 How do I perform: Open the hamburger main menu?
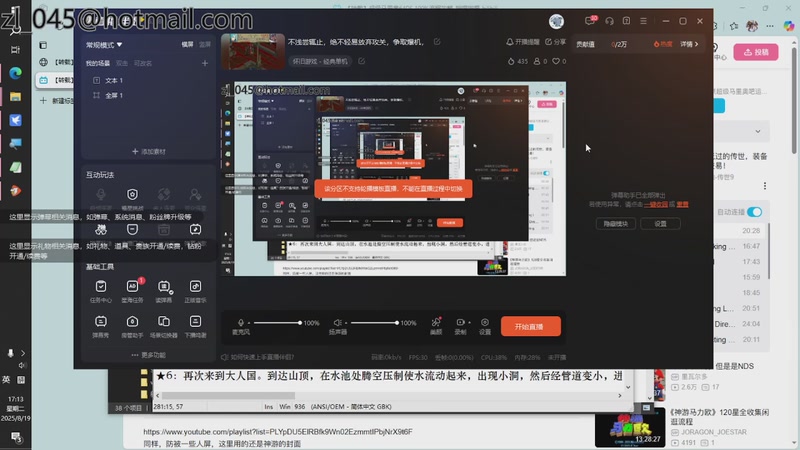click(643, 21)
